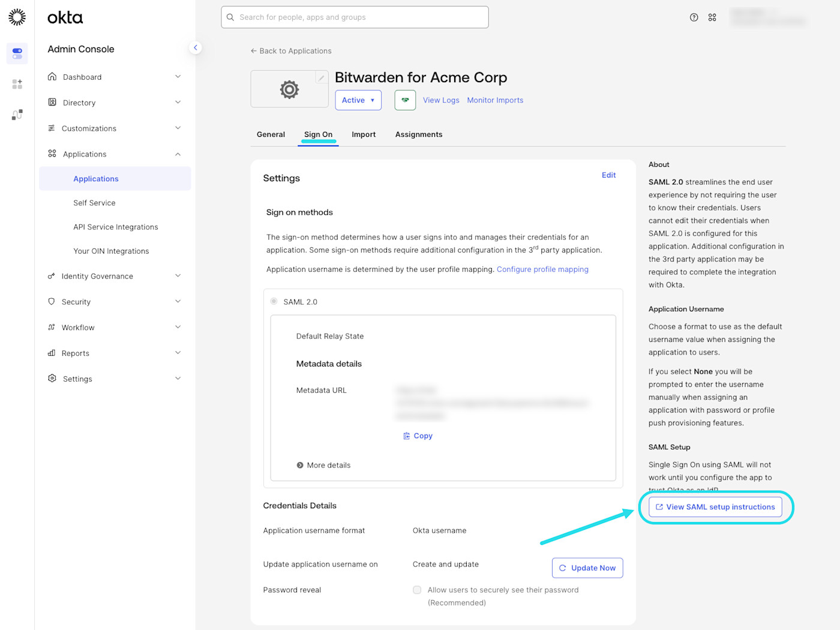
Task: Open the Monitor Imports link
Action: pos(495,100)
